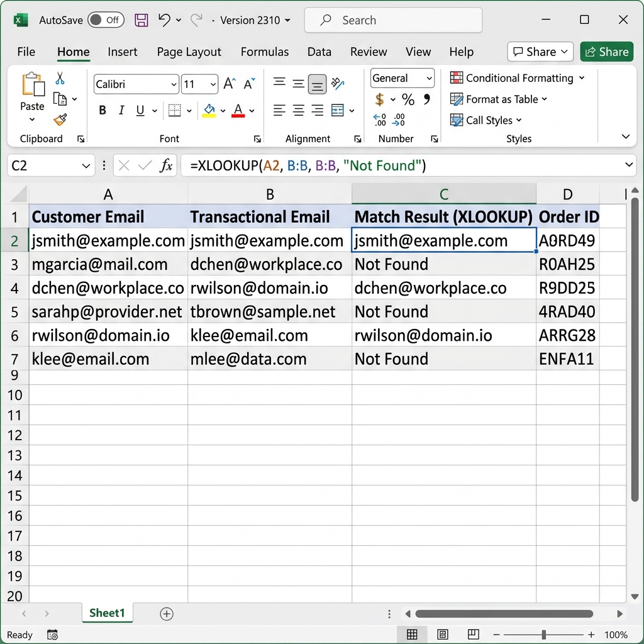Toggle Bold formatting button
Viewport: 644px width, 644px height.
click(x=103, y=110)
